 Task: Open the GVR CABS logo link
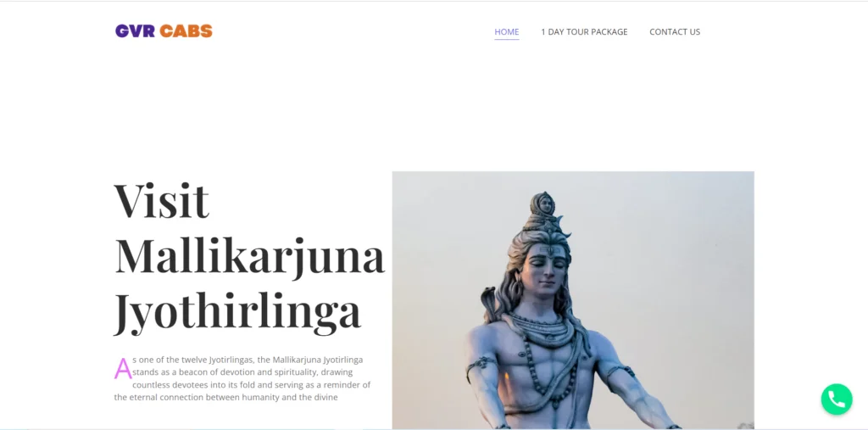tap(164, 31)
